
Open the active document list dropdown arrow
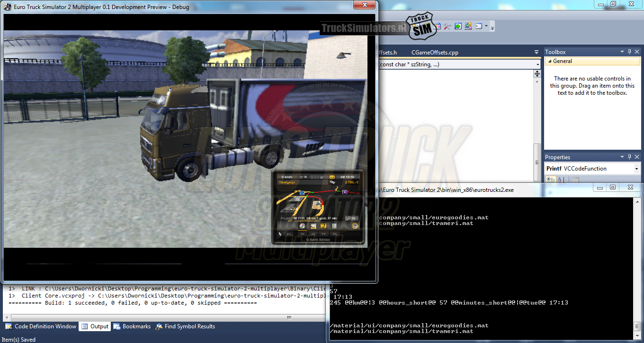click(537, 52)
